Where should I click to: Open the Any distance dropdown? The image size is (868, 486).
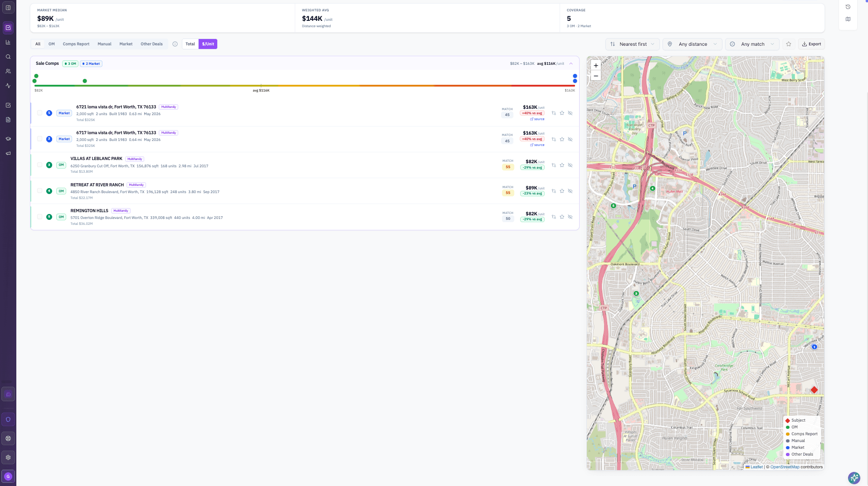(x=692, y=44)
